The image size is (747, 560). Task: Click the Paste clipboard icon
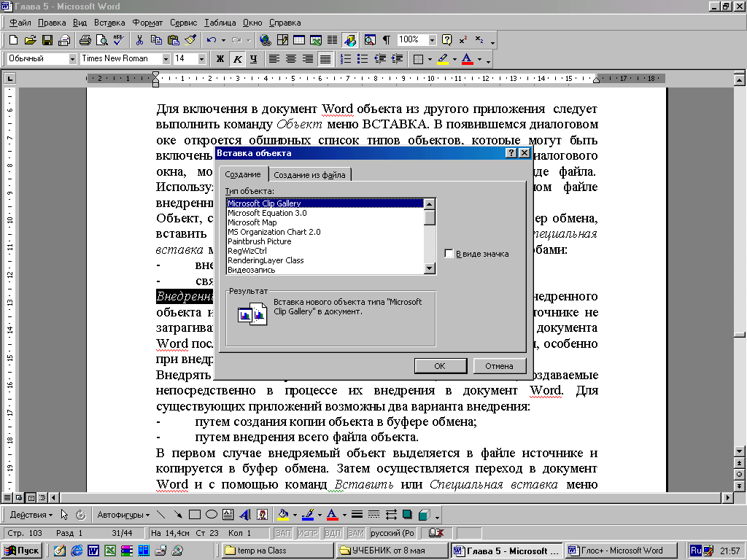(173, 40)
